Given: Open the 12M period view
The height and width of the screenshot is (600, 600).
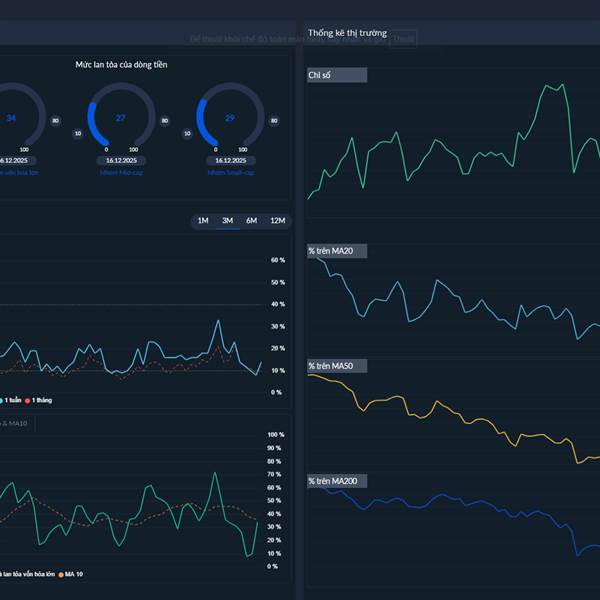Looking at the screenshot, I should click(x=277, y=220).
